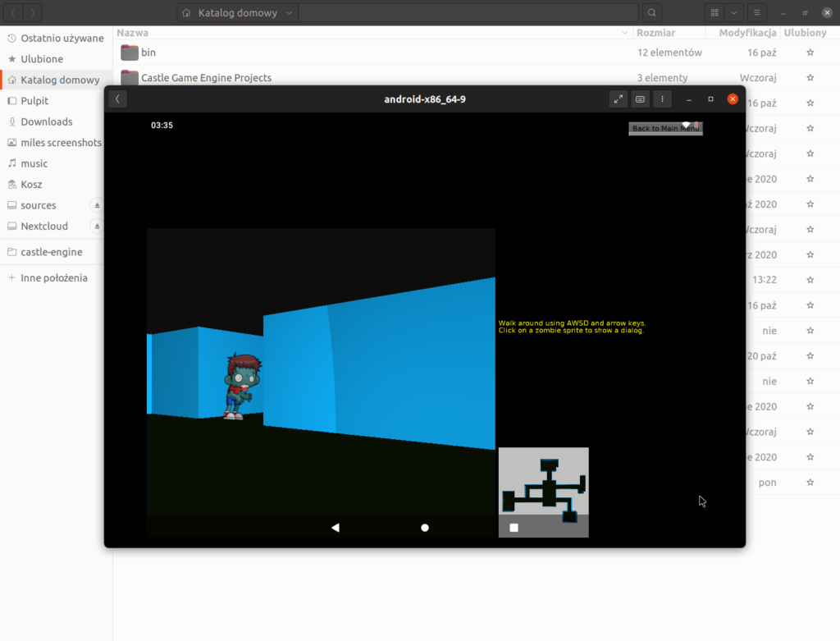Click the Nazwa column sort arrow
Screen dimensions: 840x641
[624, 33]
